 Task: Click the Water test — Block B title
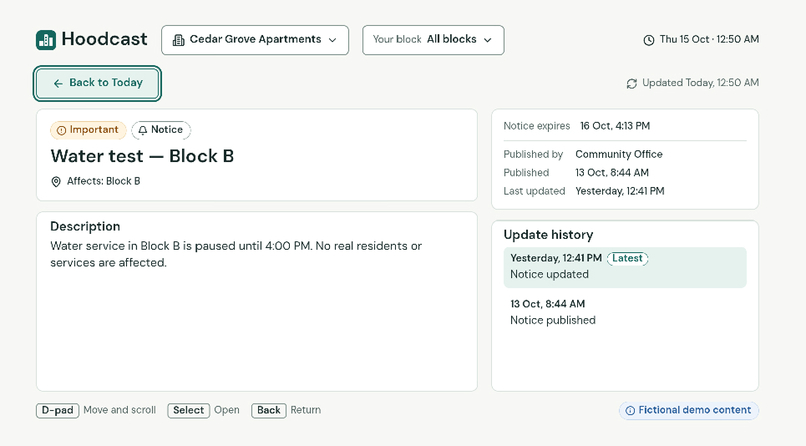142,156
